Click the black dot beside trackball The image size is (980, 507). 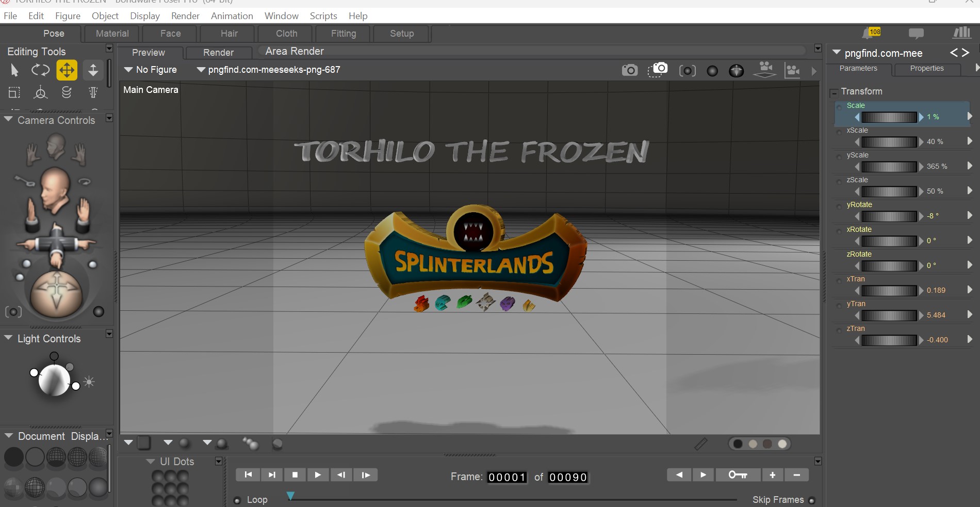[x=99, y=311]
